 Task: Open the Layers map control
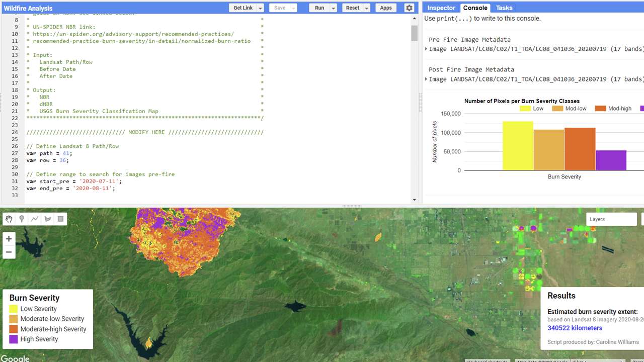click(x=611, y=219)
